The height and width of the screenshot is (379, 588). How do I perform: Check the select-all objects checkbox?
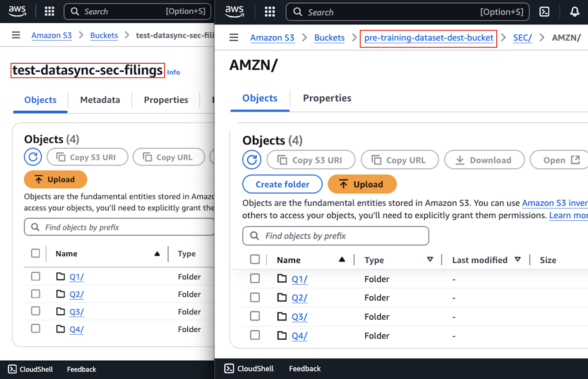255,259
